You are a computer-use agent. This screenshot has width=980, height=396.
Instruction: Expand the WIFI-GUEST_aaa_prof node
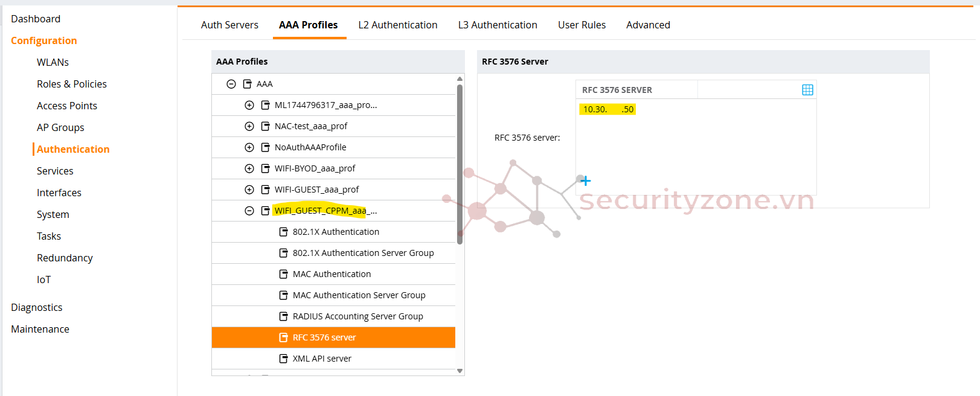[249, 190]
